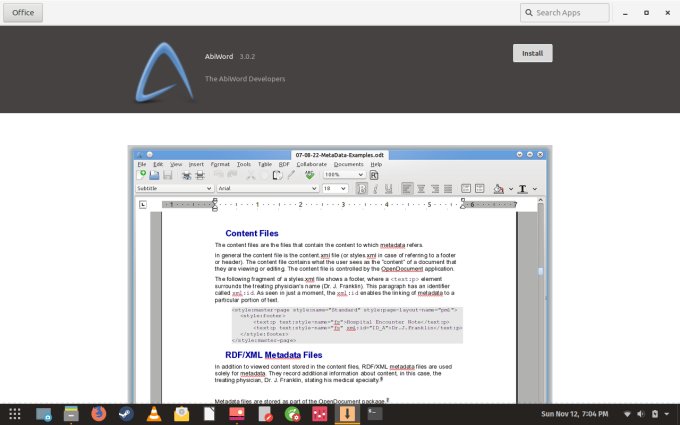This screenshot has height=425, width=680.
Task: Open Collaborate menu in the AbiWord preview
Action: (311, 164)
